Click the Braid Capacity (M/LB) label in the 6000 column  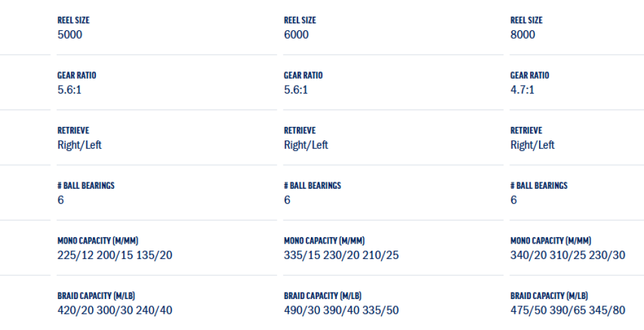pyautogui.click(x=323, y=296)
